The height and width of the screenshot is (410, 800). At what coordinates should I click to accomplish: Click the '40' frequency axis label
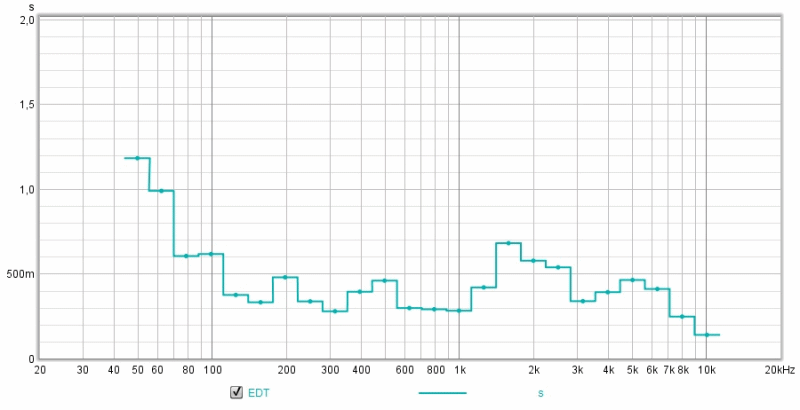pyautogui.click(x=114, y=370)
